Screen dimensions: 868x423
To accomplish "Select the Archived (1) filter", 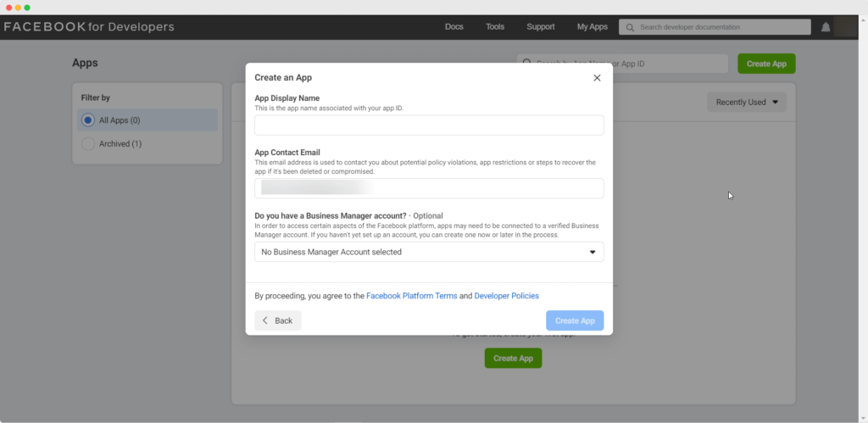I will (x=147, y=144).
